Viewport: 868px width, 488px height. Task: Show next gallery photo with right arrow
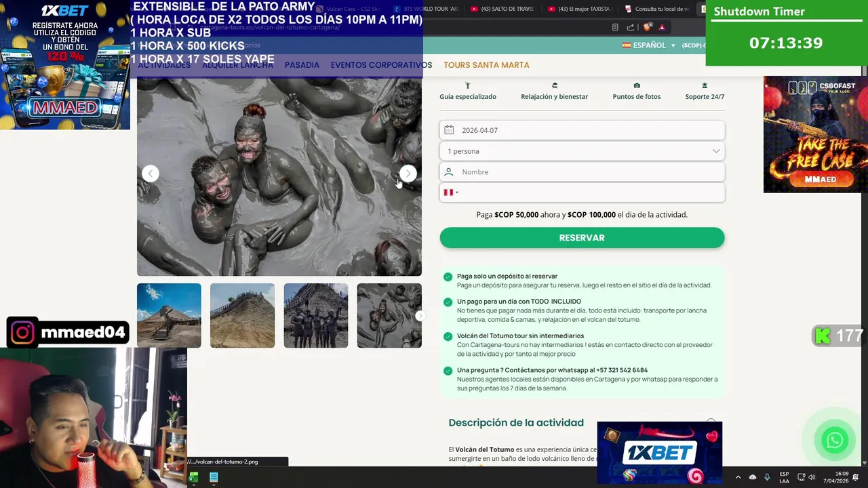click(408, 174)
